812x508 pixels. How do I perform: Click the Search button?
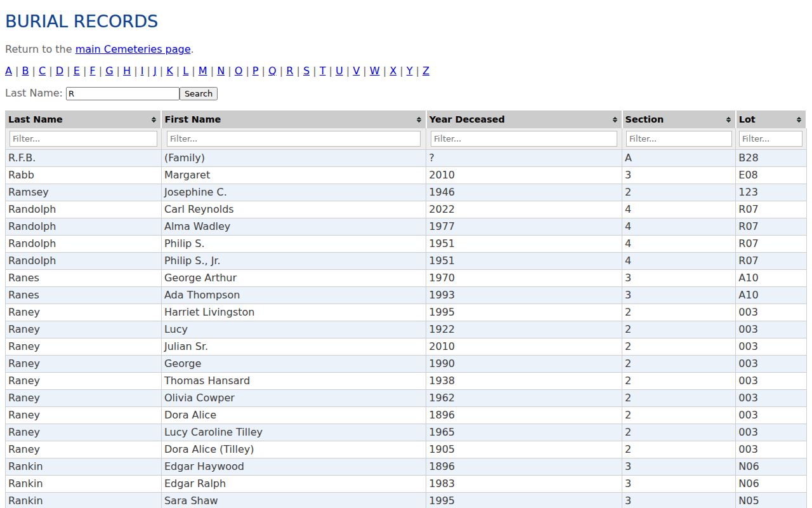199,93
